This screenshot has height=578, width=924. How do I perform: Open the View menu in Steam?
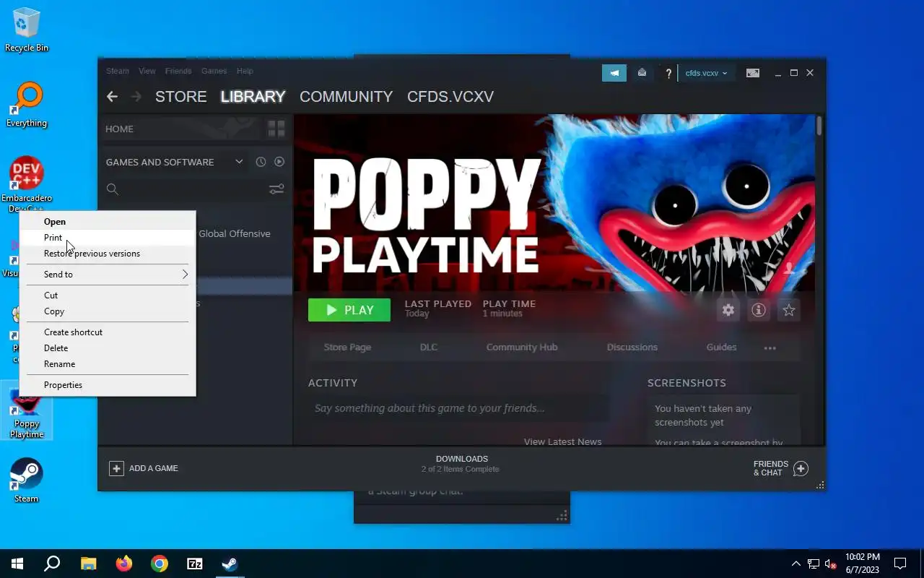(147, 71)
